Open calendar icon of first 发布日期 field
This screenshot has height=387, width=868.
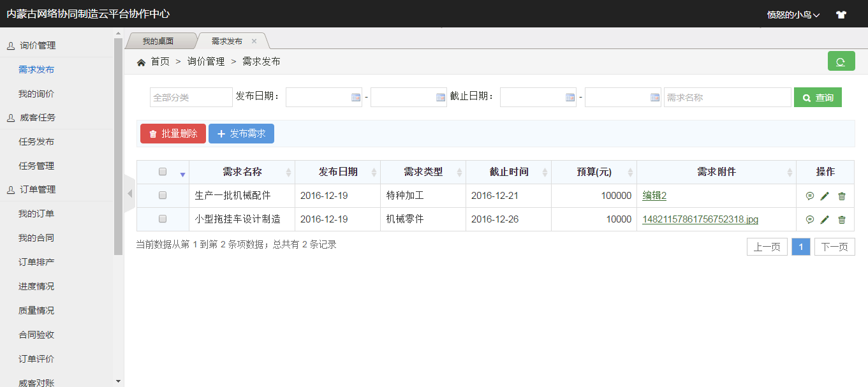[x=356, y=98]
